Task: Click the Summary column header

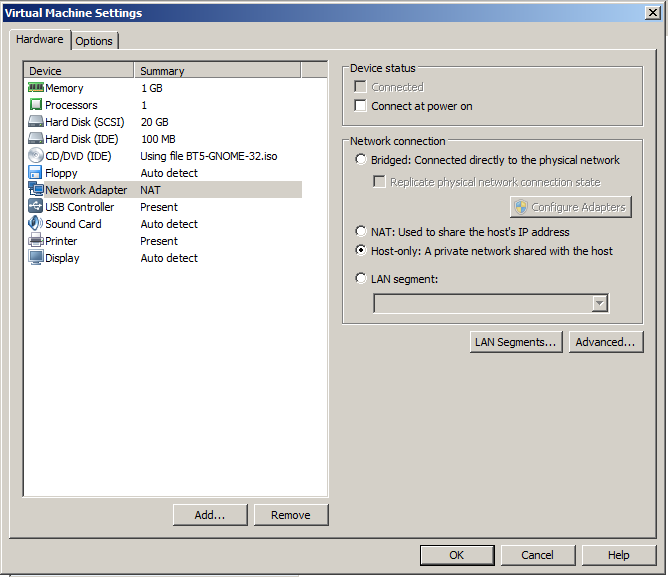Action: coord(218,71)
